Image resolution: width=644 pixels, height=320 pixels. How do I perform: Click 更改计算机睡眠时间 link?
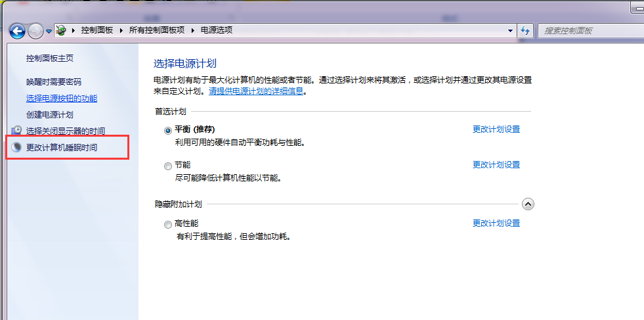pyautogui.click(x=62, y=148)
